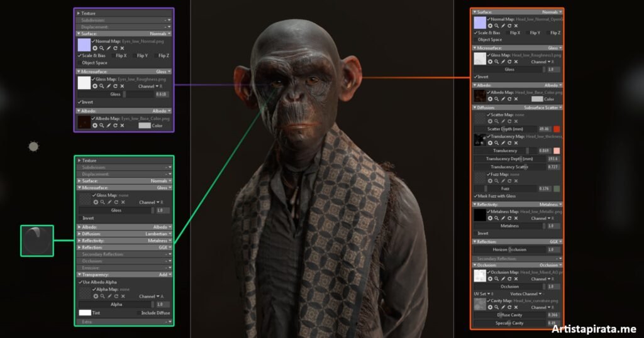
Task: Open Diffusion Subsurface Scatter dropdown
Action: 543,107
